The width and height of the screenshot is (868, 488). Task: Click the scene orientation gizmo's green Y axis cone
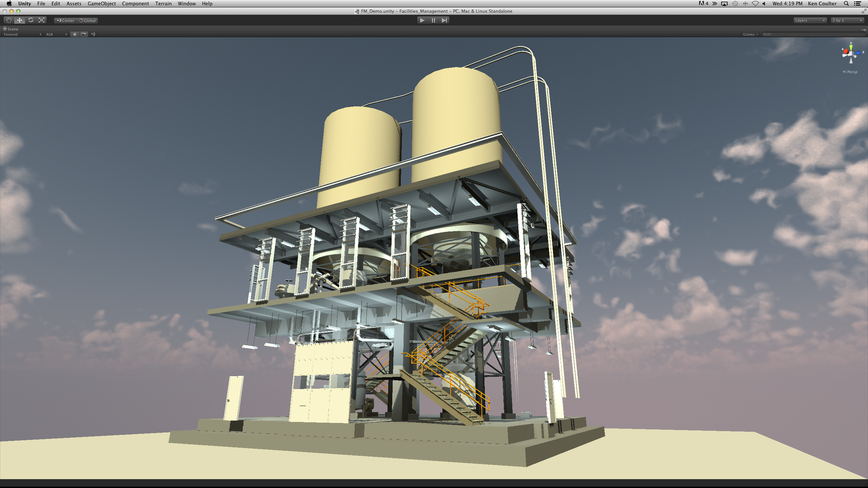(851, 47)
